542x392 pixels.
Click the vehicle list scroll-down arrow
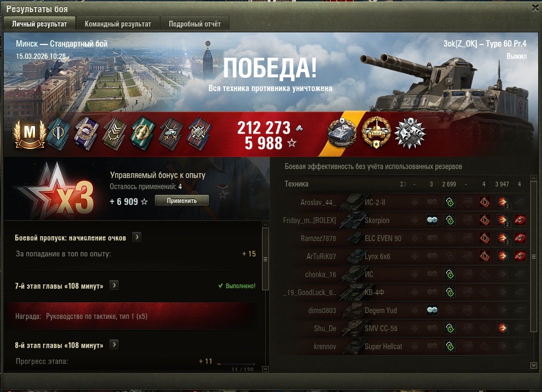pos(534,365)
